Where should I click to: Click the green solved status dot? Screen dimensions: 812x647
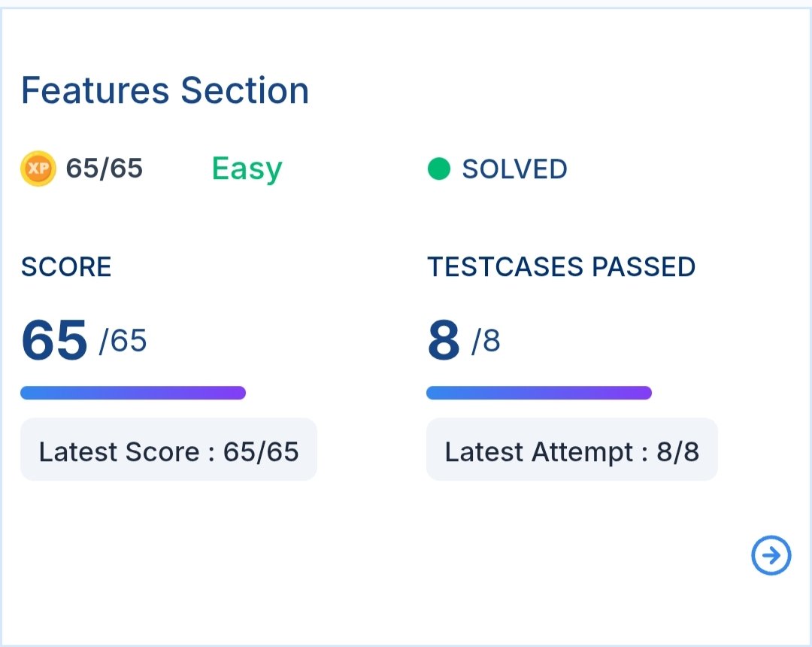[438, 169]
